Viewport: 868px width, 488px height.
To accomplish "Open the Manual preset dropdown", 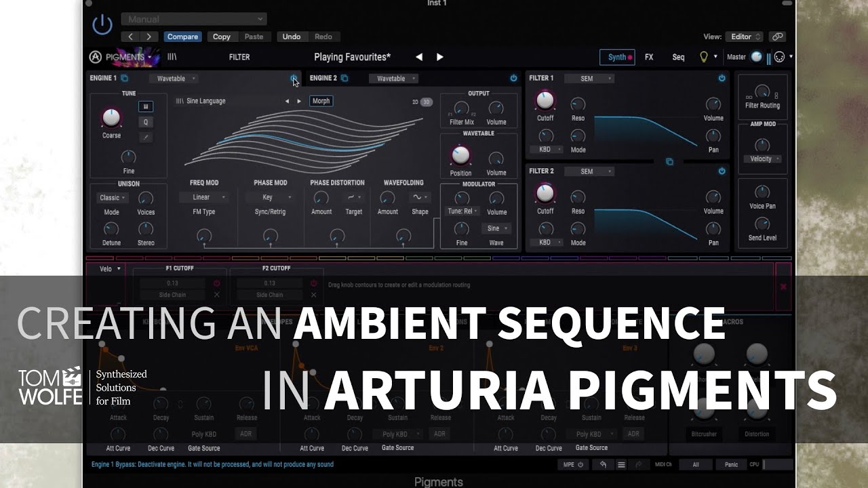I will point(194,19).
